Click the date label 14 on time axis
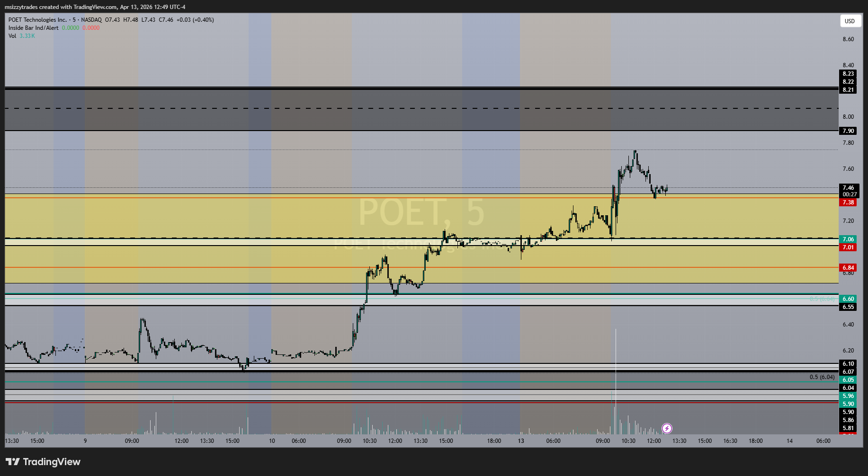 (x=789, y=441)
